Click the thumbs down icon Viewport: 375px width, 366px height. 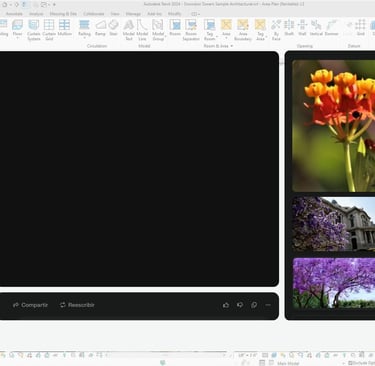(x=240, y=305)
